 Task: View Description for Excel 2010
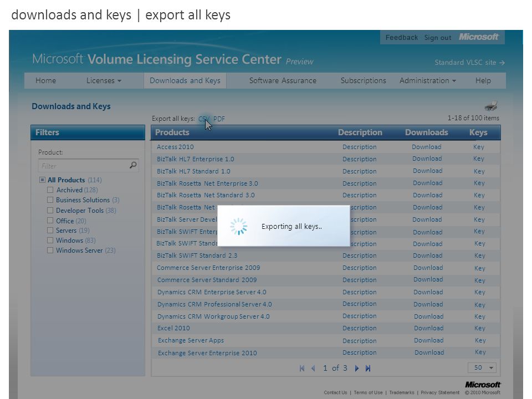coord(359,328)
